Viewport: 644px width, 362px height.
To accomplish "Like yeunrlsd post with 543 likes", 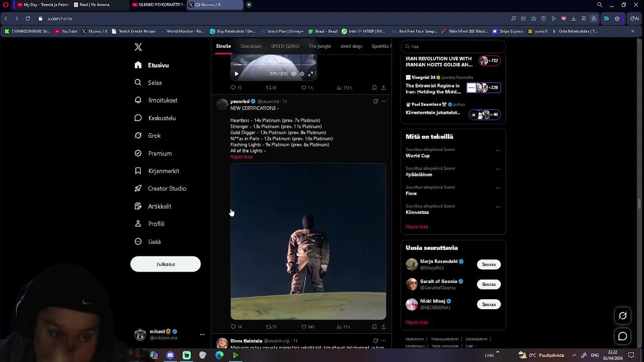I will tap(307, 327).
